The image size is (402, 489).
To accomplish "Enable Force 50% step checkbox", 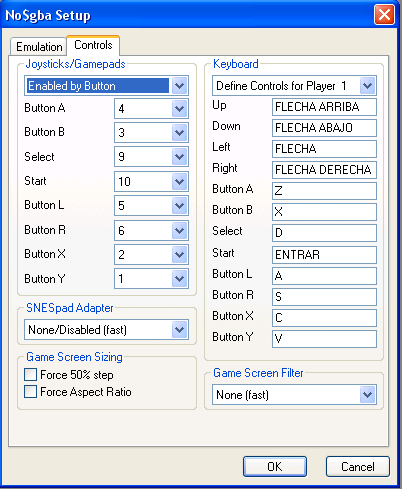I will click(x=30, y=374).
